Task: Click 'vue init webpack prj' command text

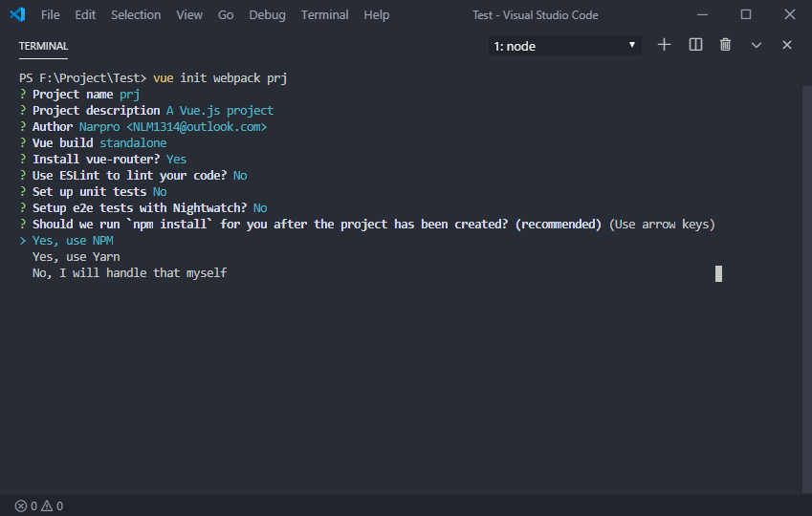Action: click(220, 78)
